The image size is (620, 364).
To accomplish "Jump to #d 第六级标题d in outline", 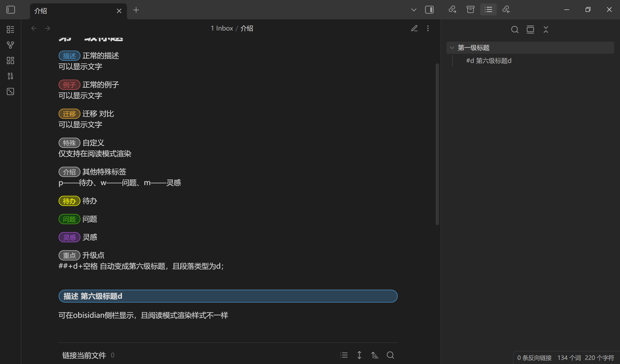I will (x=489, y=61).
